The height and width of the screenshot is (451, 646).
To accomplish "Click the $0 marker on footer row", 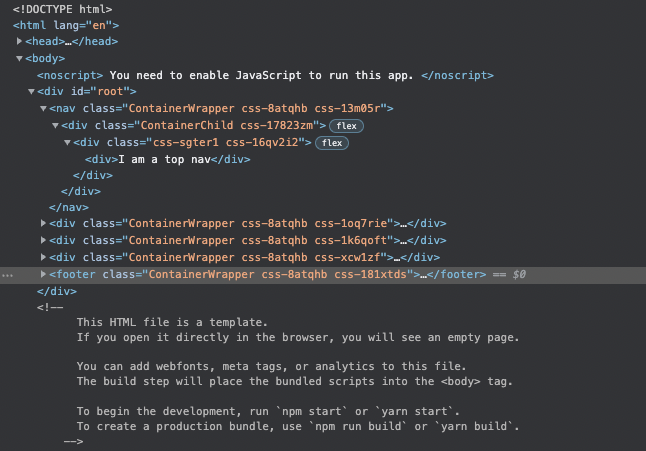I will 519,274.
